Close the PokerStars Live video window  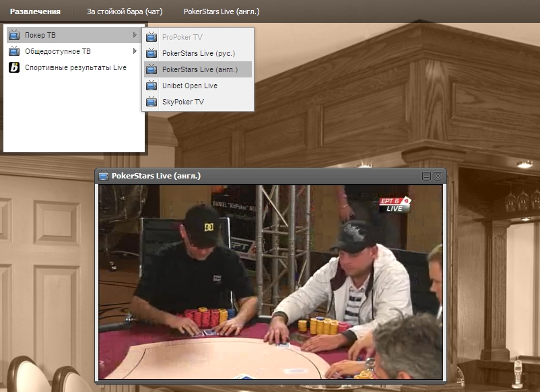pos(438,176)
